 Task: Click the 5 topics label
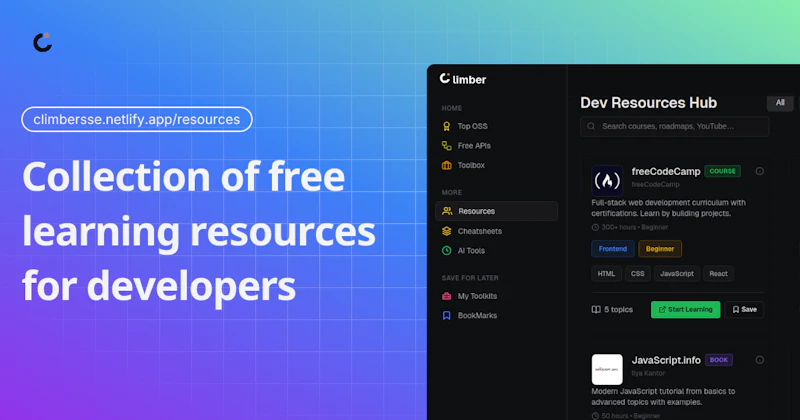618,310
